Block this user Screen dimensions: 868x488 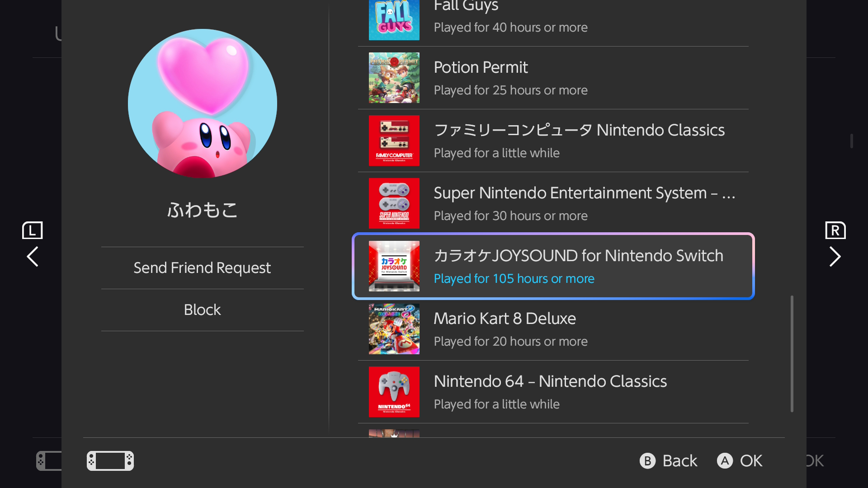202,310
